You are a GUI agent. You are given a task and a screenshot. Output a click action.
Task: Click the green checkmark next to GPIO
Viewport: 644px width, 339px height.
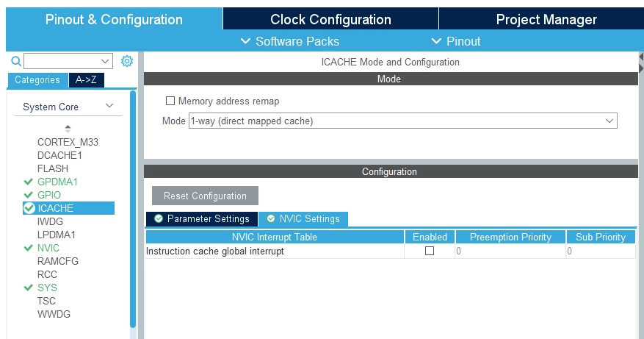29,195
